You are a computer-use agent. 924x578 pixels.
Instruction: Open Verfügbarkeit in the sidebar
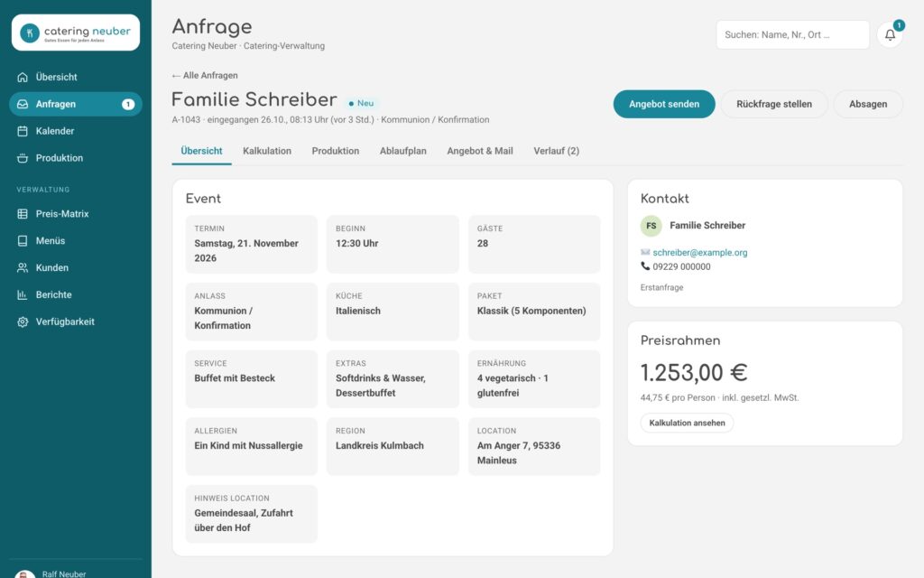click(76, 322)
